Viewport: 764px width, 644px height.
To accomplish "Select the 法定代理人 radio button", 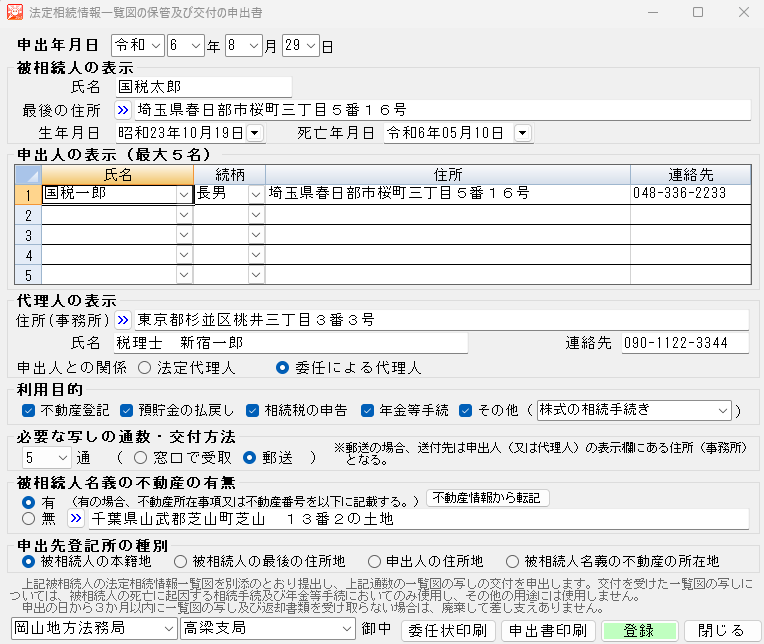I will click(145, 367).
